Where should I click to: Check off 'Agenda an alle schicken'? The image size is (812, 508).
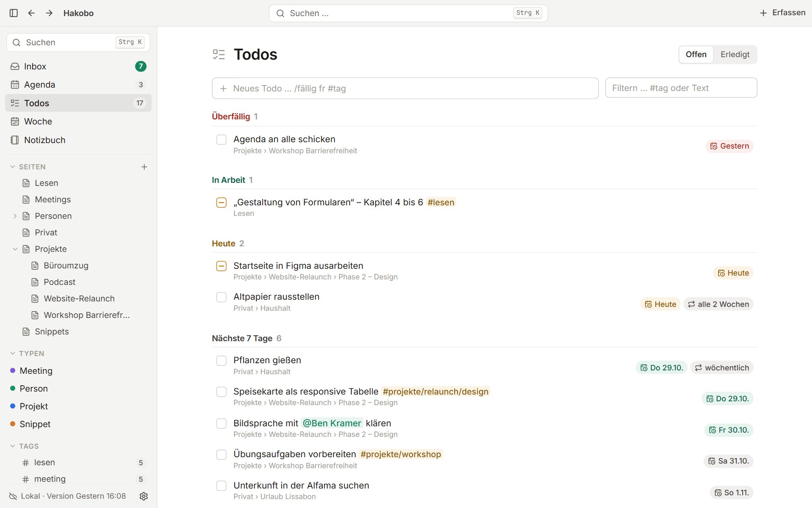point(221,140)
